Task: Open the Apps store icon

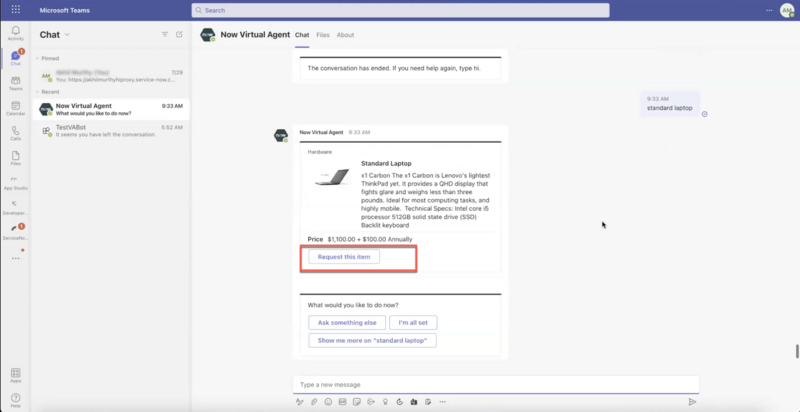Action: [x=15, y=375]
